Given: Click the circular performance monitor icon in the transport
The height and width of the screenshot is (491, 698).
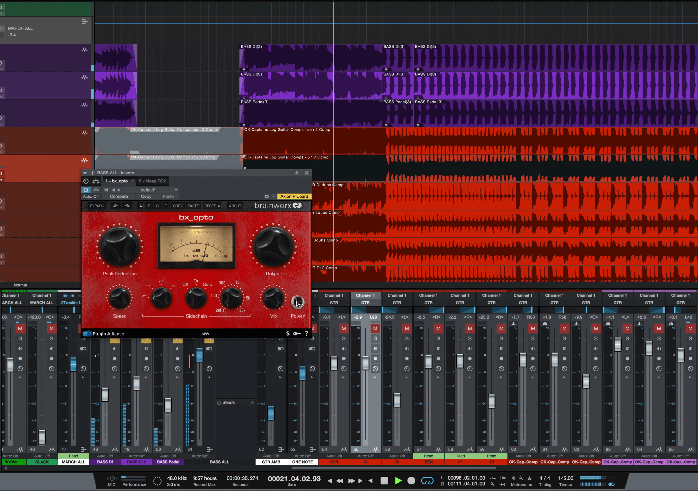Looking at the screenshot, I should tap(157, 480).
